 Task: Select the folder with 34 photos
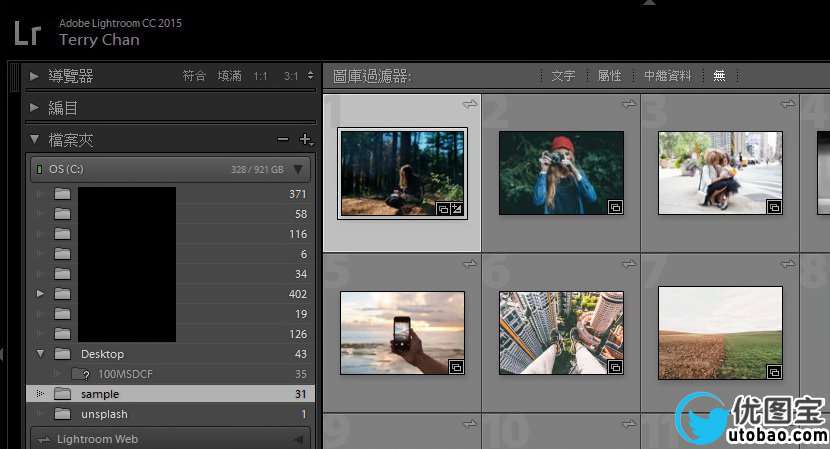pyautogui.click(x=170, y=274)
